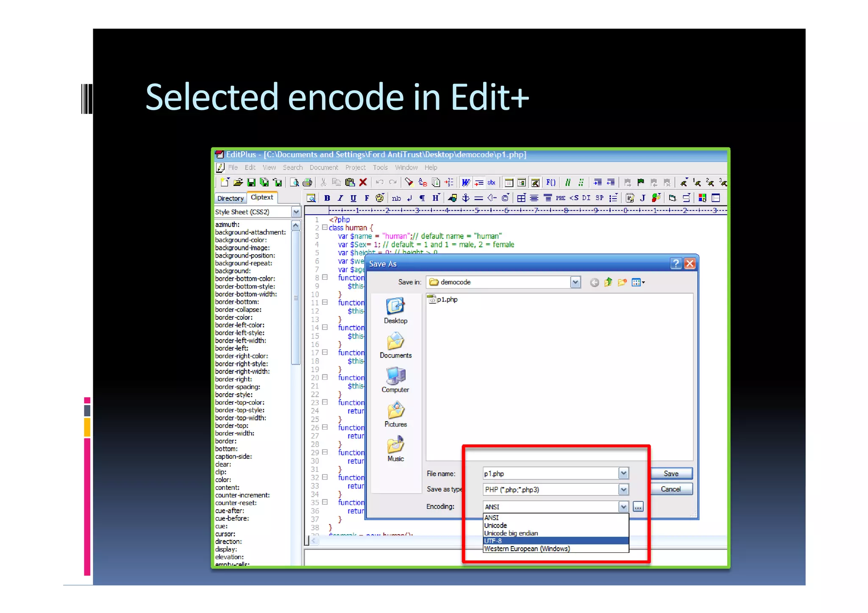Open the Edit menu
Screen dimensions: 868x613
(x=250, y=167)
